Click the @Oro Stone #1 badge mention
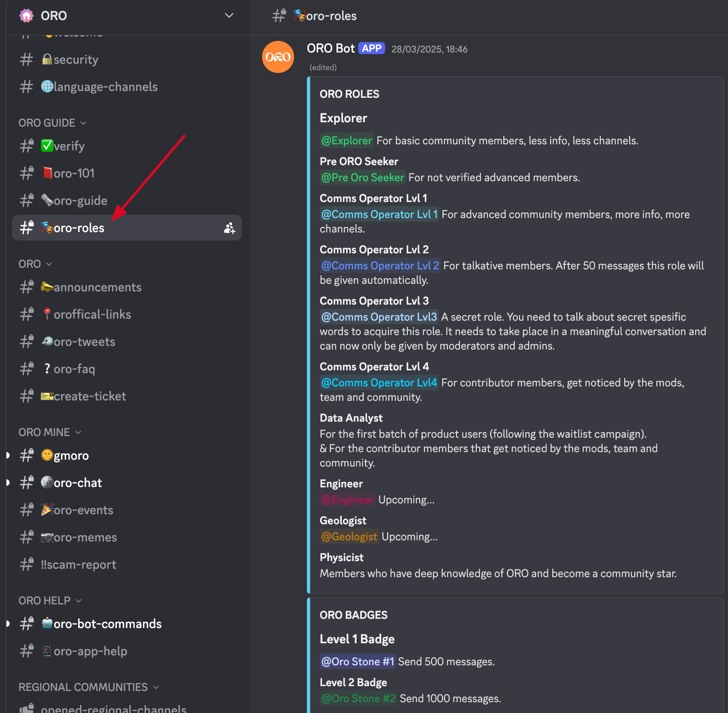 coord(357,662)
